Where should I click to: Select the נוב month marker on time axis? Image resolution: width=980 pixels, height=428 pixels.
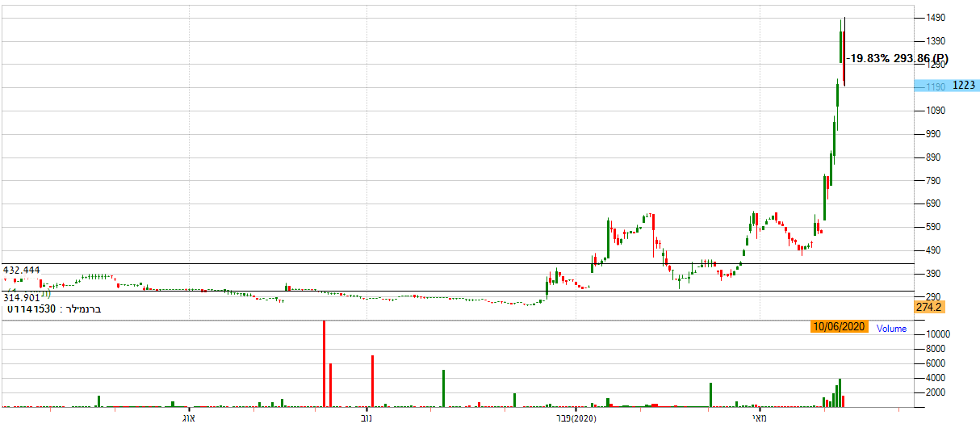click(366, 418)
